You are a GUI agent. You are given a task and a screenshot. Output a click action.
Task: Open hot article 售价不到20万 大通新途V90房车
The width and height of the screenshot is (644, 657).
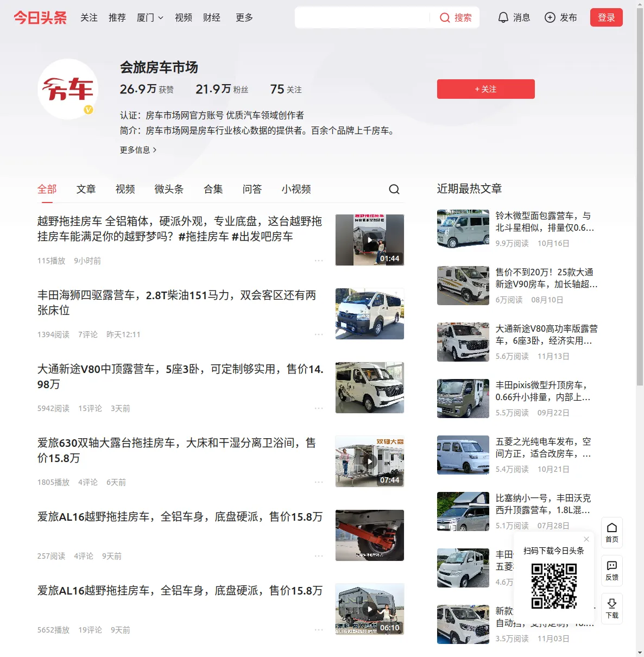[546, 278]
